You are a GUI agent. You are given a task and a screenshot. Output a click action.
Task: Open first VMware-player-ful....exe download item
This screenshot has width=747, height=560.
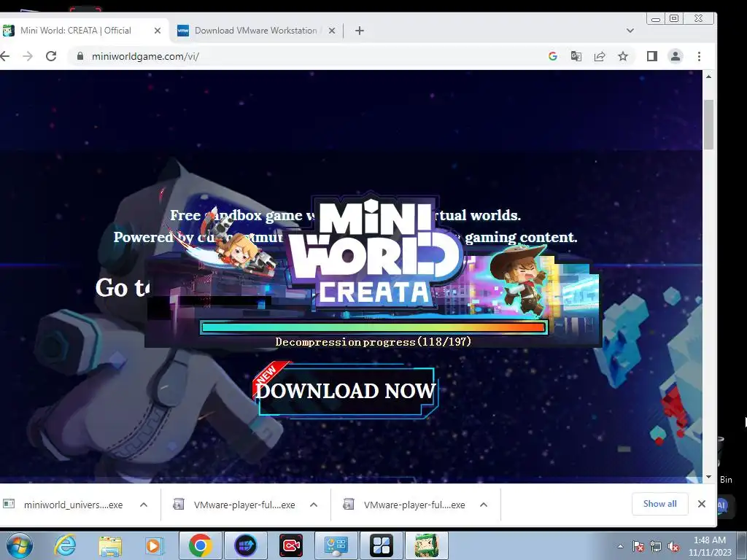pos(236,505)
